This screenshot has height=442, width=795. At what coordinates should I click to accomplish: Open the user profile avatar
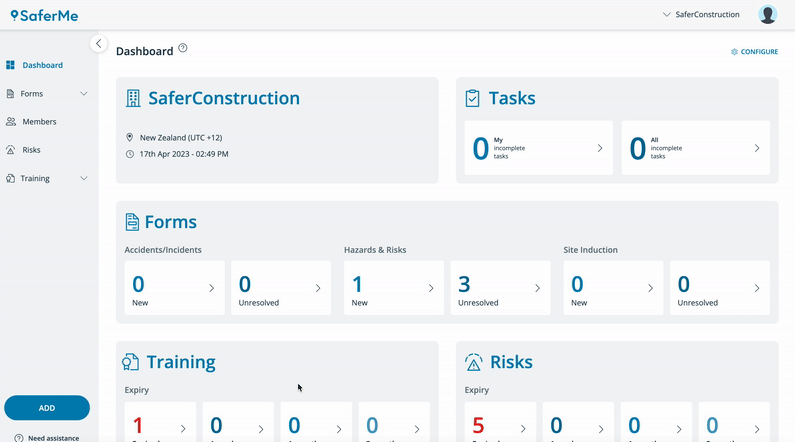[x=767, y=14]
